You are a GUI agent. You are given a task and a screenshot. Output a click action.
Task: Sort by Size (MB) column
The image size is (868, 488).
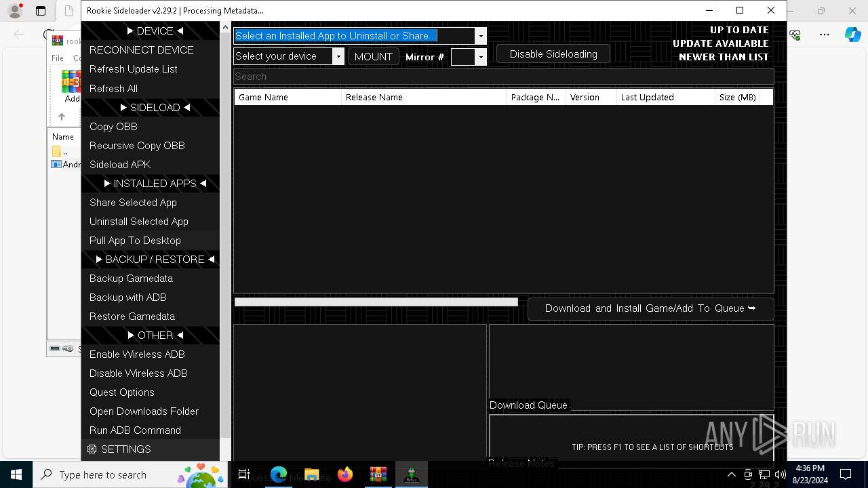pos(738,98)
